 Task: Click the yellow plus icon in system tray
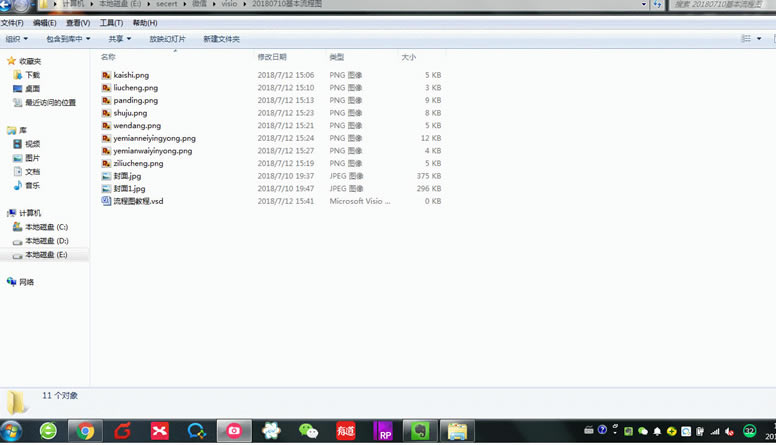(672, 432)
